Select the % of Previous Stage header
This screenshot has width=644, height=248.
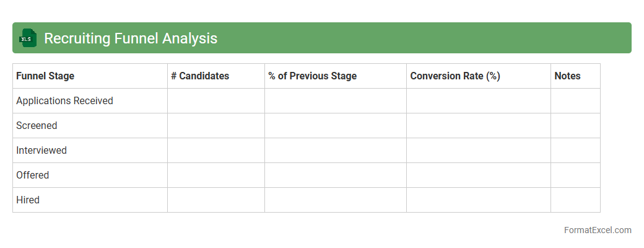(312, 76)
